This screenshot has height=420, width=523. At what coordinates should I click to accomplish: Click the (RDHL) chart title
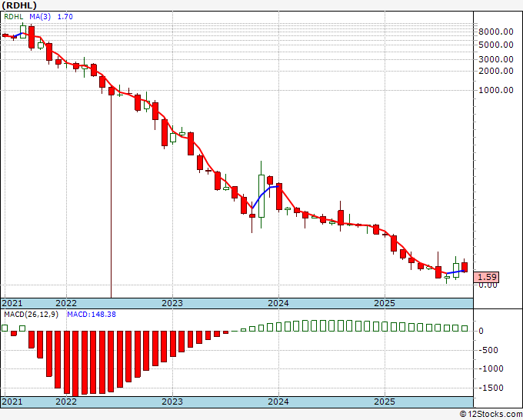[19, 5]
